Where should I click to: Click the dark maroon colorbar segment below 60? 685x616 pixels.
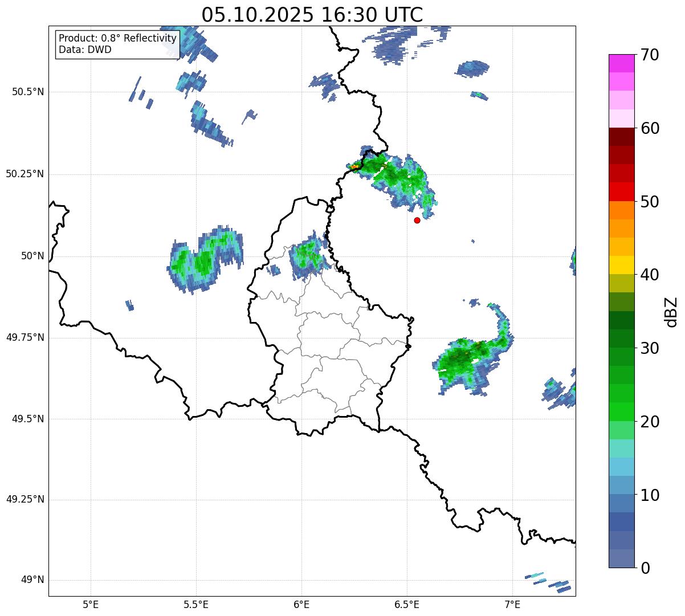tap(621, 137)
